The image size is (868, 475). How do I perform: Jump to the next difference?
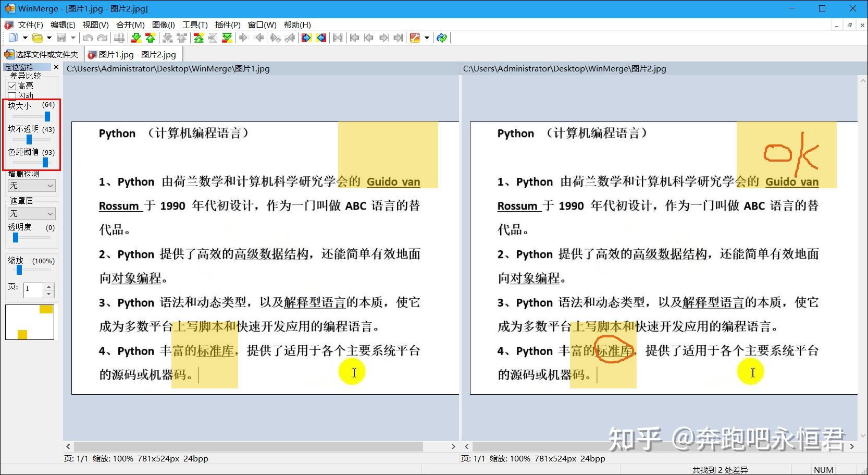click(136, 38)
